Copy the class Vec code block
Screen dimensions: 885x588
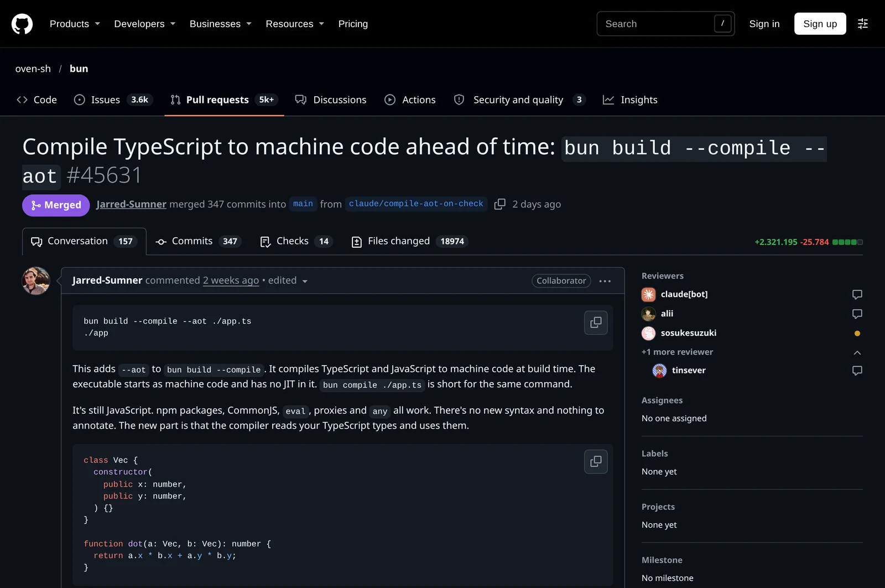pos(596,461)
